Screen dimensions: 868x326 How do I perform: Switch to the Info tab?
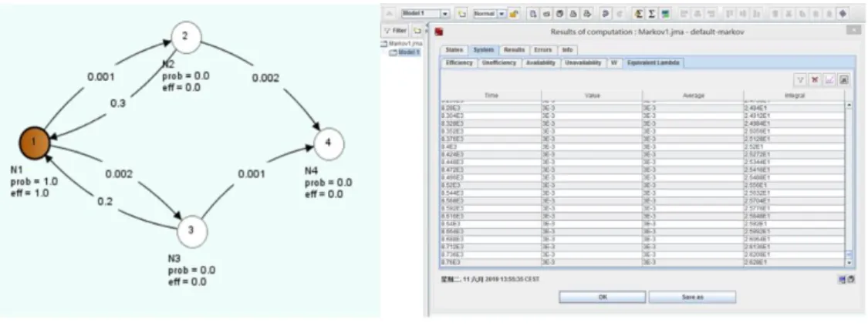[567, 50]
